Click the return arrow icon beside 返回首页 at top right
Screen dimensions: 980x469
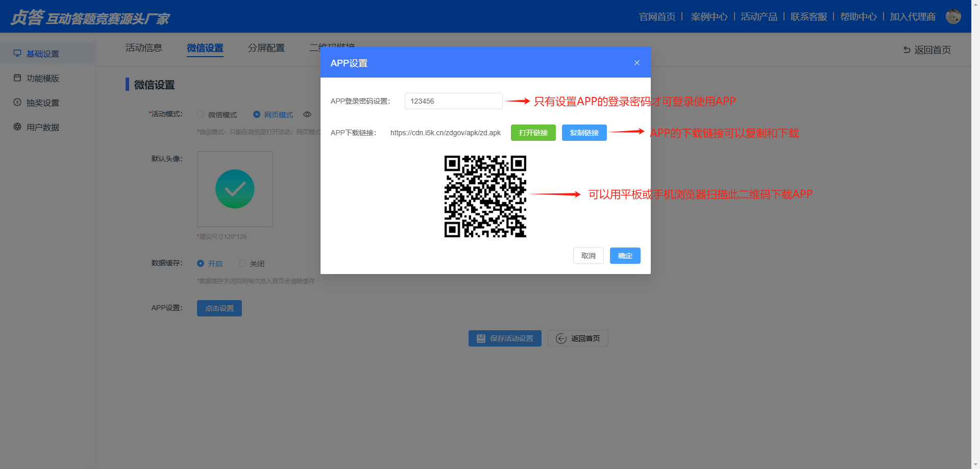pos(906,50)
